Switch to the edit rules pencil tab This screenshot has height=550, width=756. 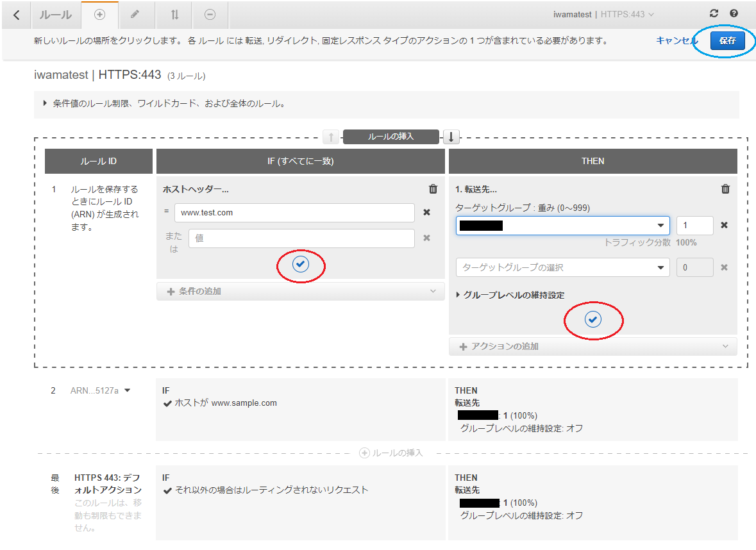pyautogui.click(x=135, y=15)
